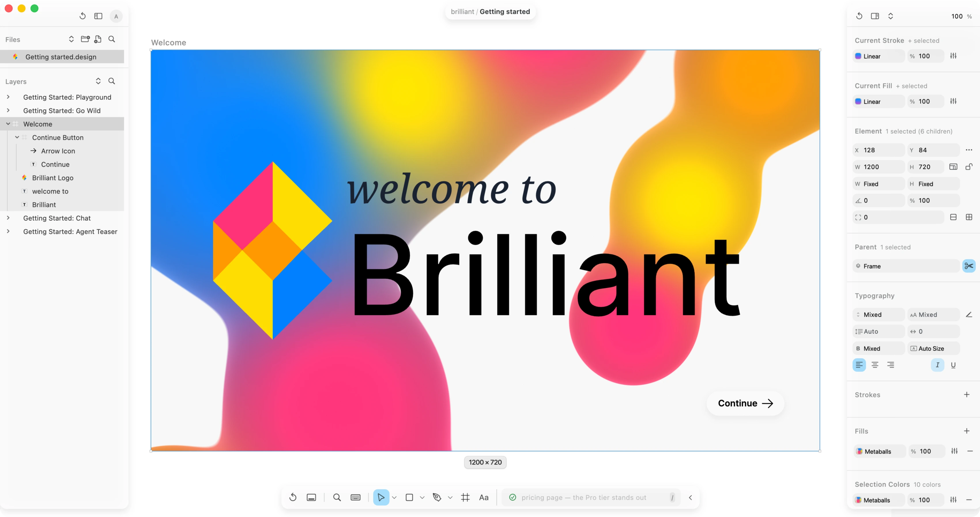
Task: Select the Aa text tool
Action: (484, 497)
